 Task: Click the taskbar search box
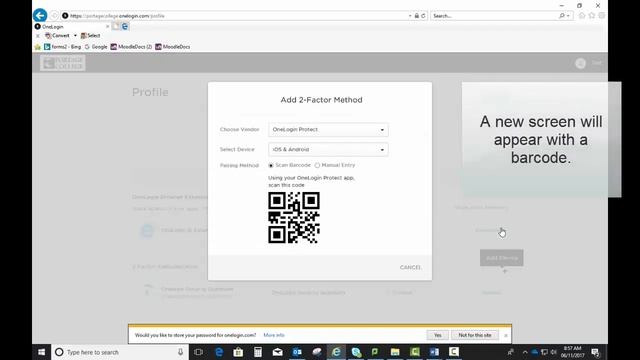120,352
